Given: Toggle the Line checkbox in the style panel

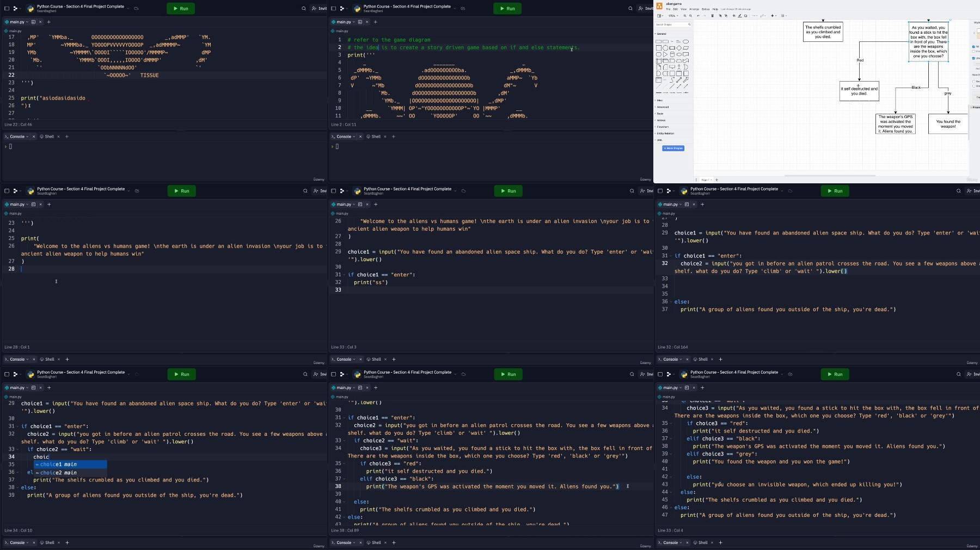Looking at the screenshot, I should [973, 58].
